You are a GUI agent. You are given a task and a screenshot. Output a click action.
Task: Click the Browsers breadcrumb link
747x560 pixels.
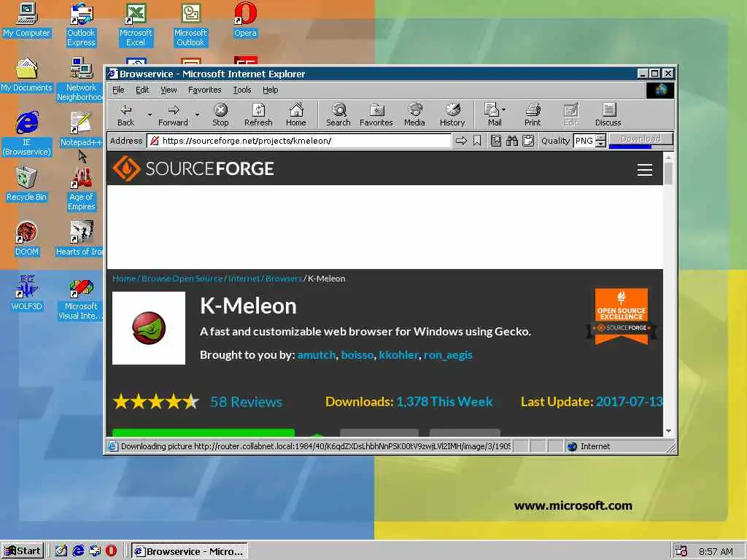pos(284,279)
